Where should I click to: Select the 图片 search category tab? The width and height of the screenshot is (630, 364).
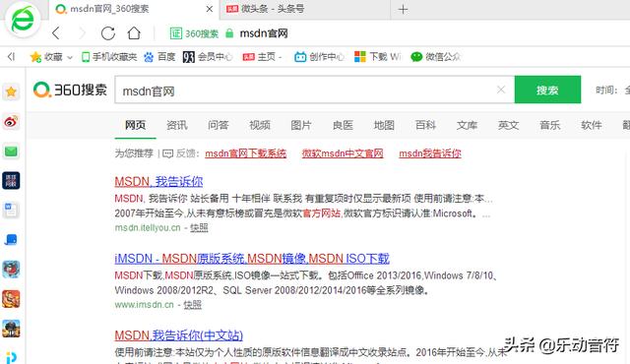click(x=301, y=125)
